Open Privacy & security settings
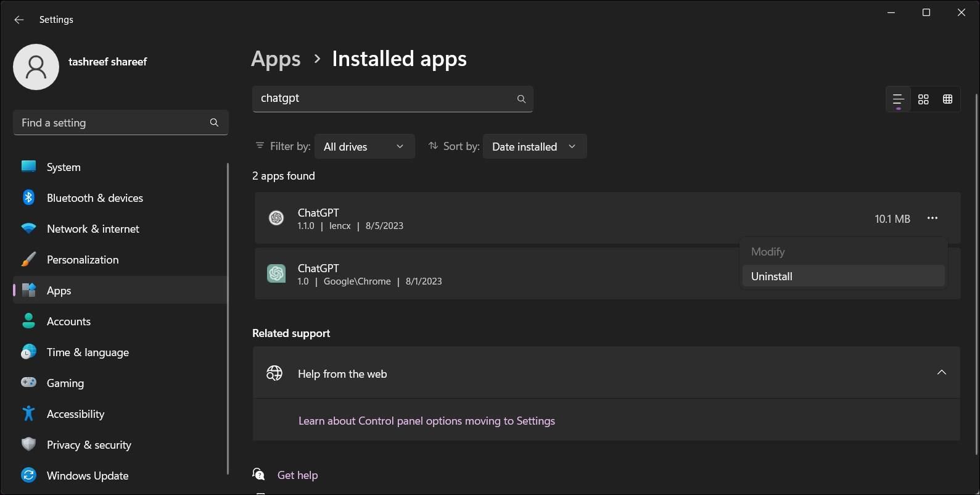The width and height of the screenshot is (980, 495). (120, 444)
